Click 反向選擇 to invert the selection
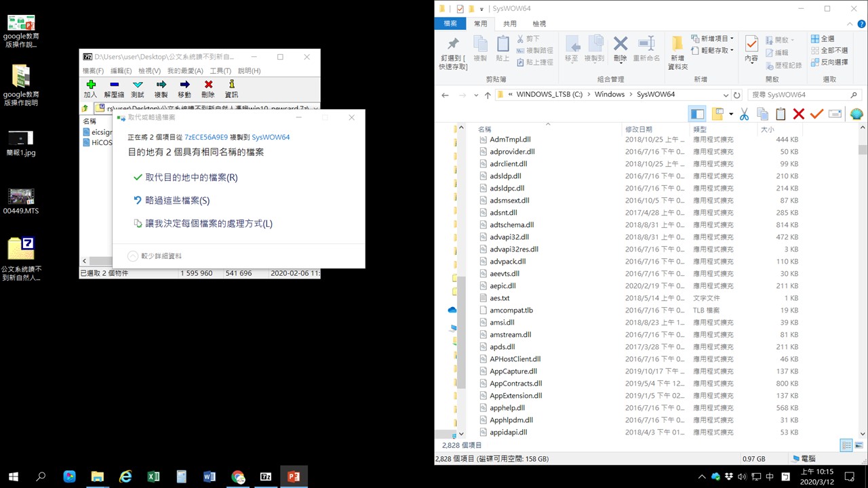The height and width of the screenshot is (488, 868). tap(828, 62)
